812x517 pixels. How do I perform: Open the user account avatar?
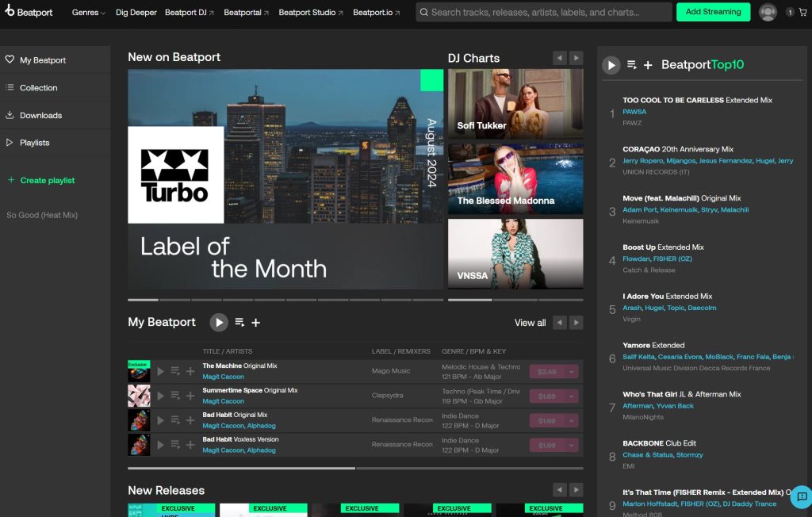coord(767,12)
